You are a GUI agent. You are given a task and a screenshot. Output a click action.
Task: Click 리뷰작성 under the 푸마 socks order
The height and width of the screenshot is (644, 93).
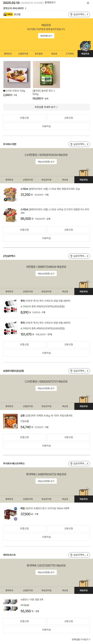pos(46,353)
